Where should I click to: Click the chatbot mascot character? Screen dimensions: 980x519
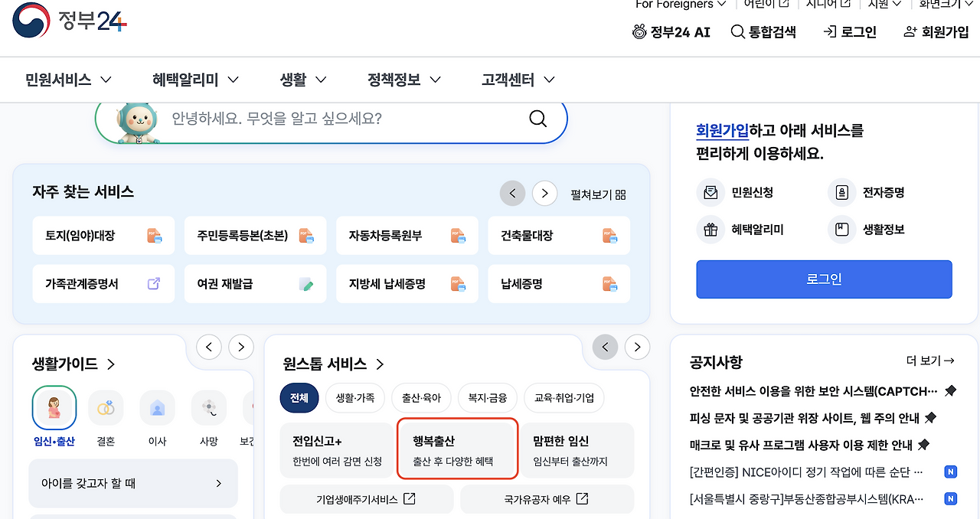(x=138, y=122)
